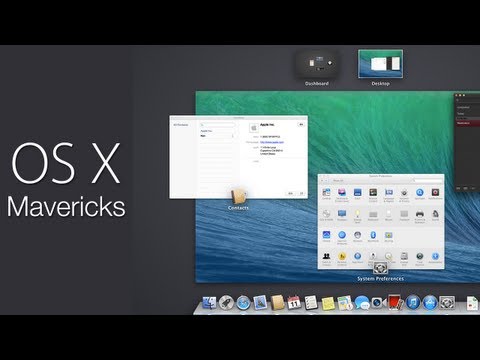Viewport: 480px width, 360px height.
Task: Open Maps icon in Dock
Action: (345, 303)
